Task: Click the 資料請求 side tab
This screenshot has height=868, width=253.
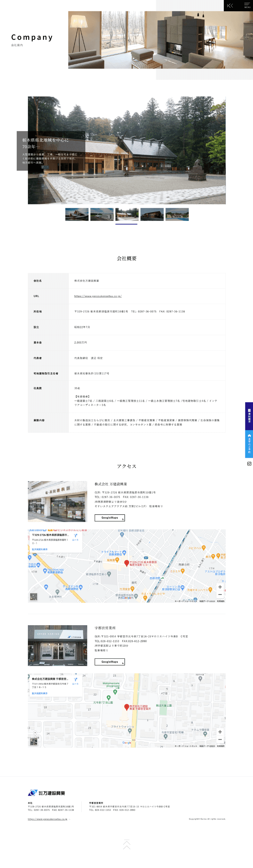Action: tap(249, 416)
